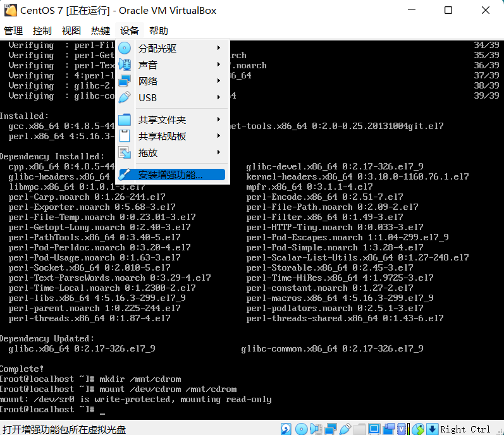
Task: Choose 安装增强功能... menu entry
Action: click(172, 175)
